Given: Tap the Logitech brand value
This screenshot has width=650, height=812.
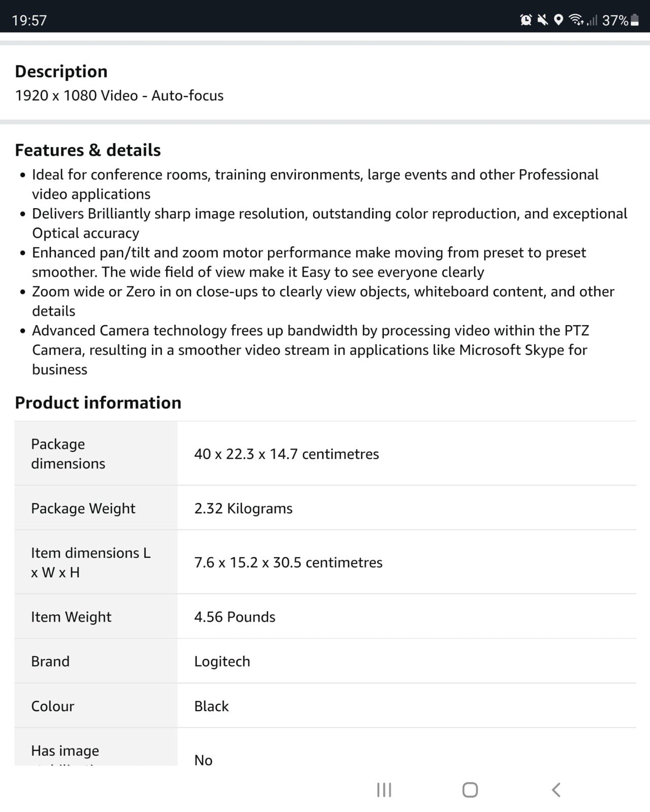Looking at the screenshot, I should point(222,662).
